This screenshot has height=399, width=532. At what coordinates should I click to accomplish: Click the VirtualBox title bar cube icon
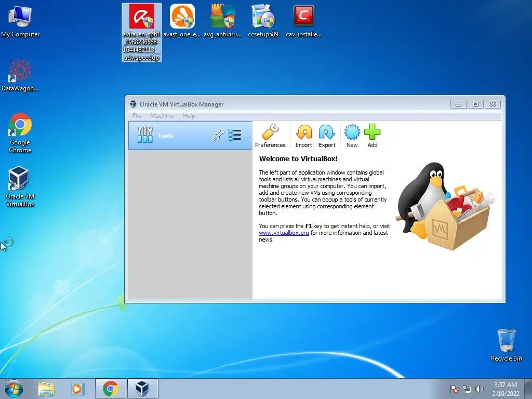pyautogui.click(x=133, y=104)
